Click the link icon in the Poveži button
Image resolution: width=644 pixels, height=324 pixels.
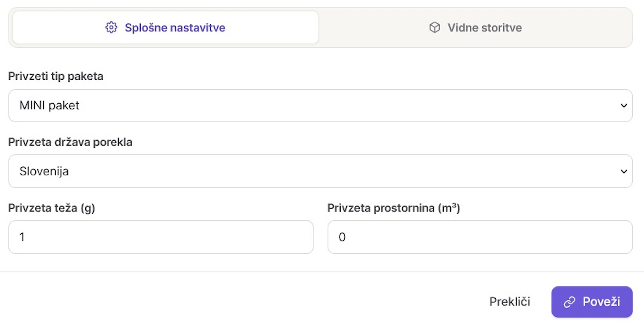pos(569,302)
